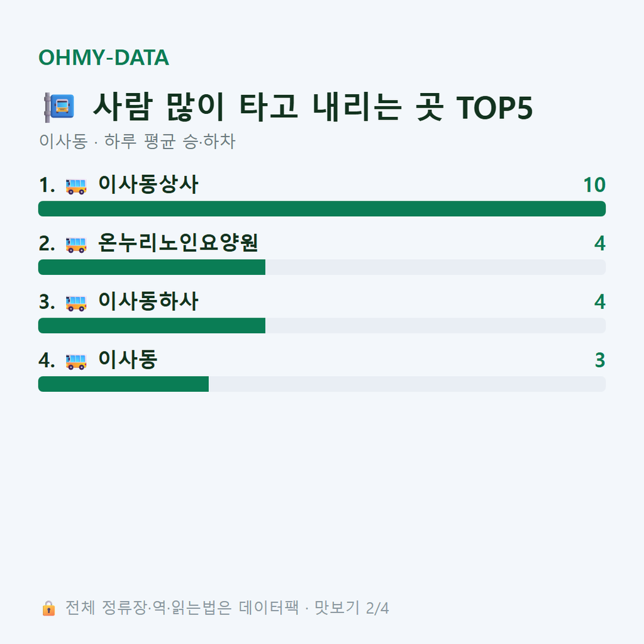Click the bus icon beside 온누리노인요양원
Screen dimensions: 644x644
tap(76, 245)
